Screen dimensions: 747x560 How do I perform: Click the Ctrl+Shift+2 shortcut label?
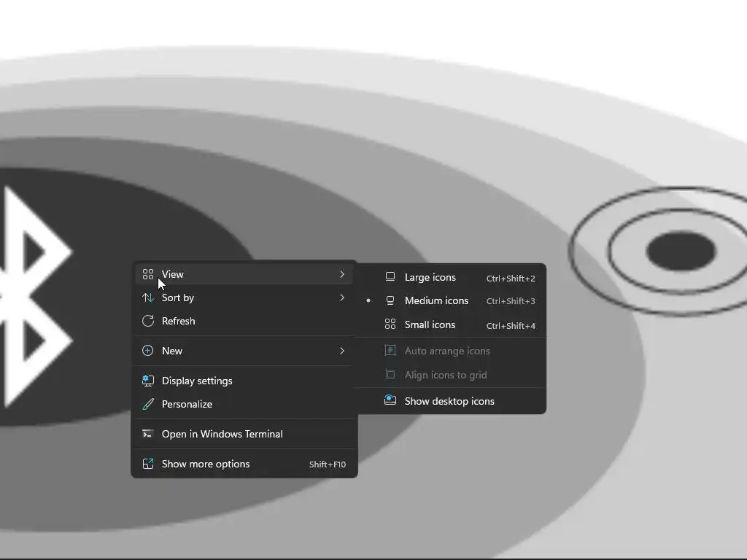[511, 278]
